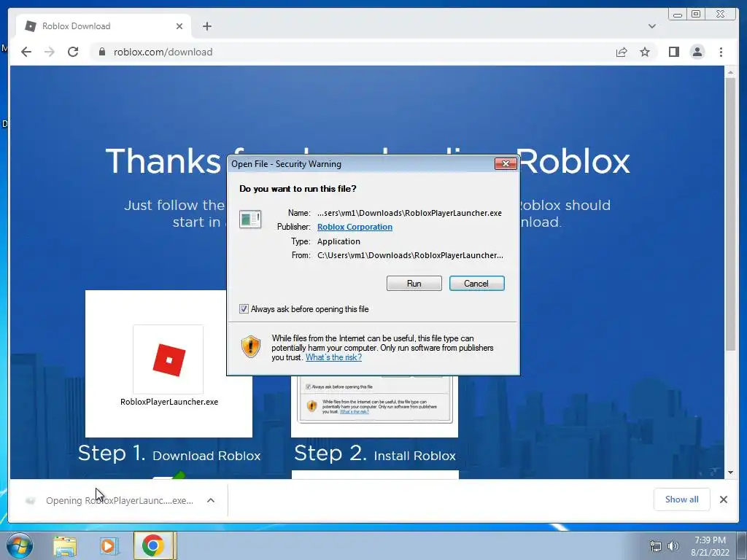Click the page scrollbar down arrow
This screenshot has height=560, width=747.
[730, 472]
